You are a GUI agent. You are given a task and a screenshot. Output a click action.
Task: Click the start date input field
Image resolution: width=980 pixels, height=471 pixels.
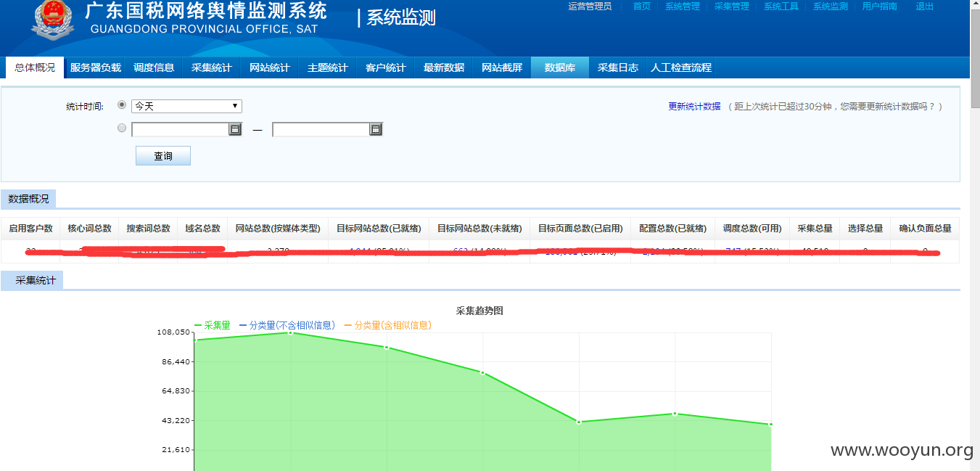pyautogui.click(x=180, y=129)
